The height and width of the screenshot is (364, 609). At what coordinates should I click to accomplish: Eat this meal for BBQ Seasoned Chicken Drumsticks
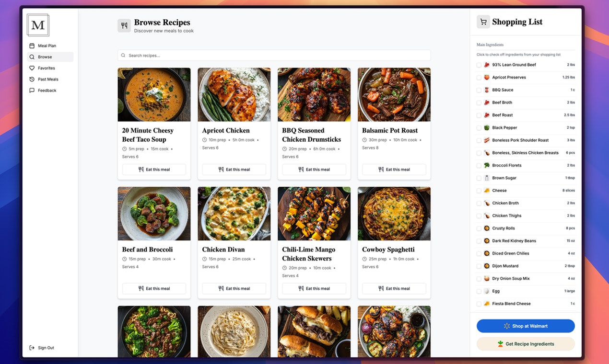(x=314, y=170)
